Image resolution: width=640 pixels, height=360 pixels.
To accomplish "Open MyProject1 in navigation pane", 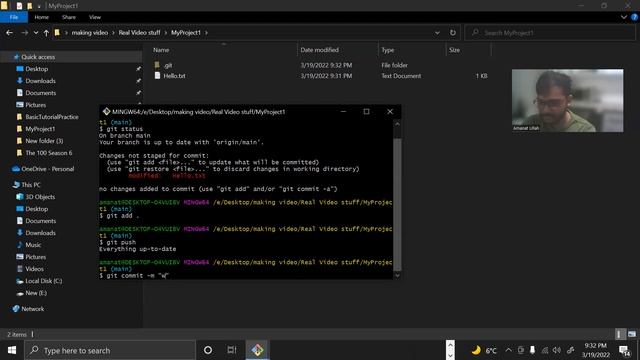I will click(x=40, y=129).
